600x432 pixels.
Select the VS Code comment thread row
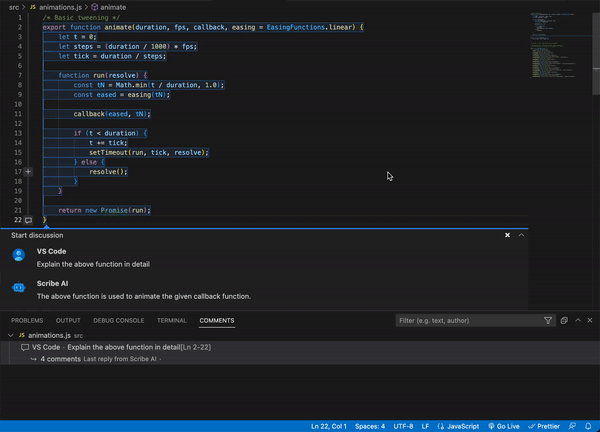tap(300, 347)
